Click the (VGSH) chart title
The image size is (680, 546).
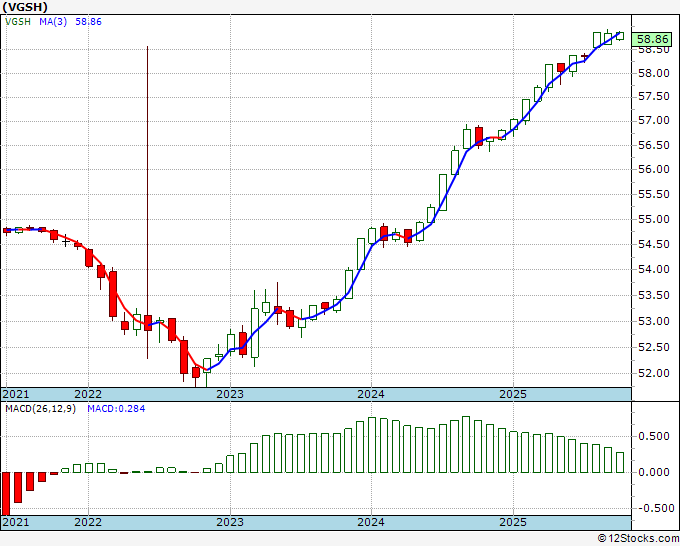[x=24, y=7]
